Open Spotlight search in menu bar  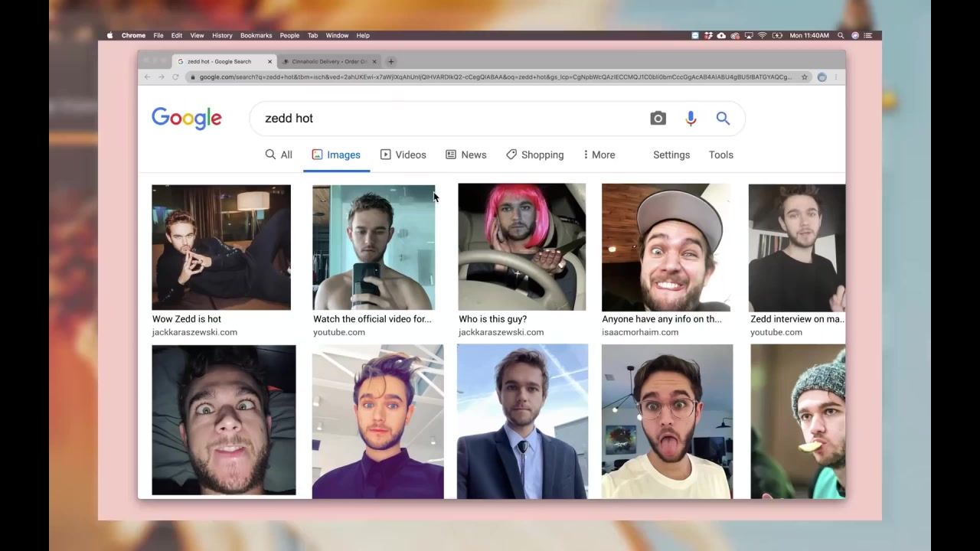[x=841, y=35]
